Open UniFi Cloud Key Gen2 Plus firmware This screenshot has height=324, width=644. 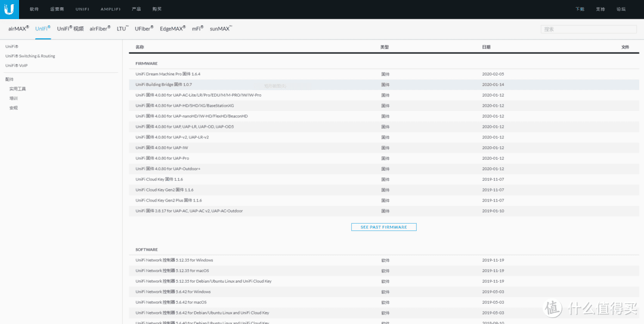[168, 200]
